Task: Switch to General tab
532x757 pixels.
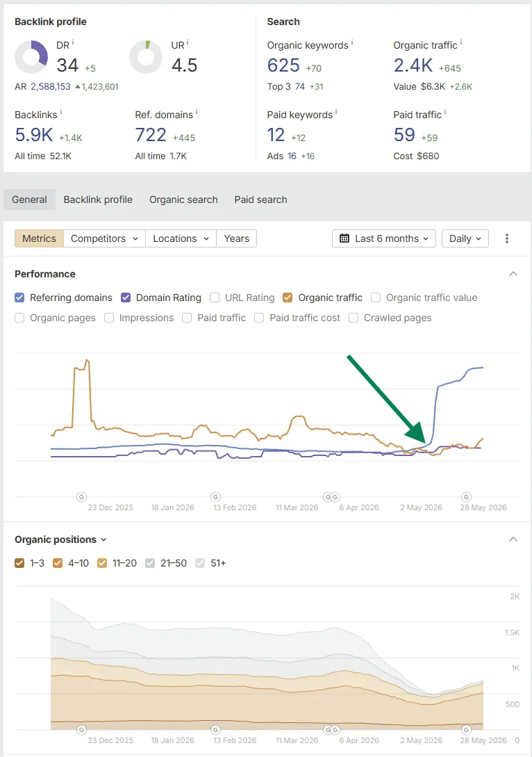Action: 29,200
